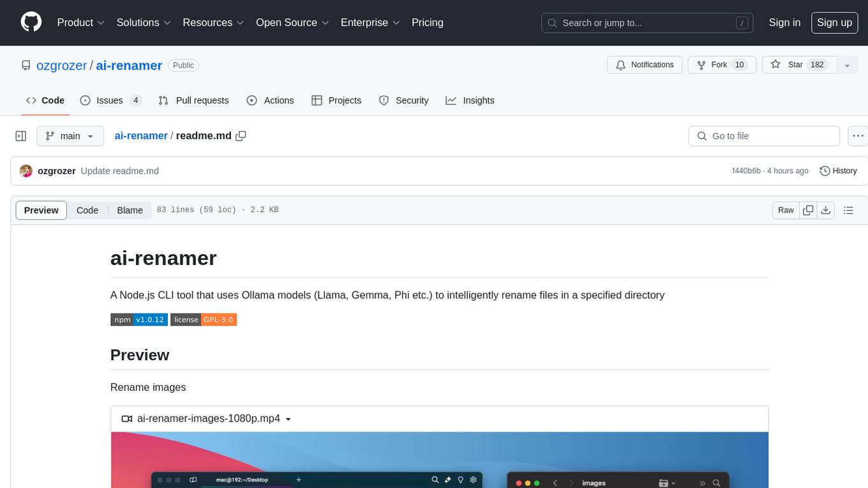Click the Issues count badge 4
Screen dimensions: 868x488
(x=135, y=100)
